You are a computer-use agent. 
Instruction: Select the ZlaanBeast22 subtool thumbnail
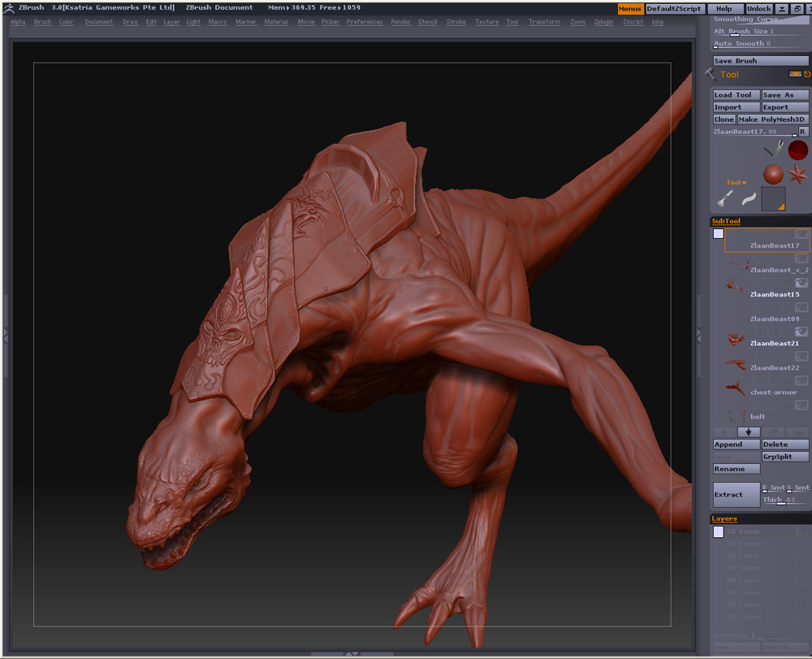coord(736,365)
